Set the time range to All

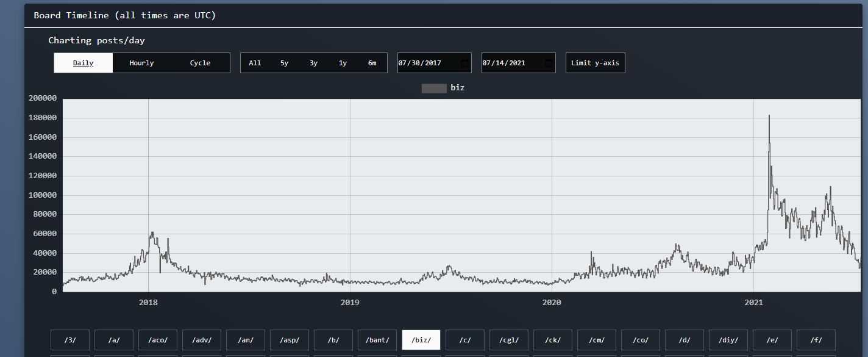[x=255, y=63]
